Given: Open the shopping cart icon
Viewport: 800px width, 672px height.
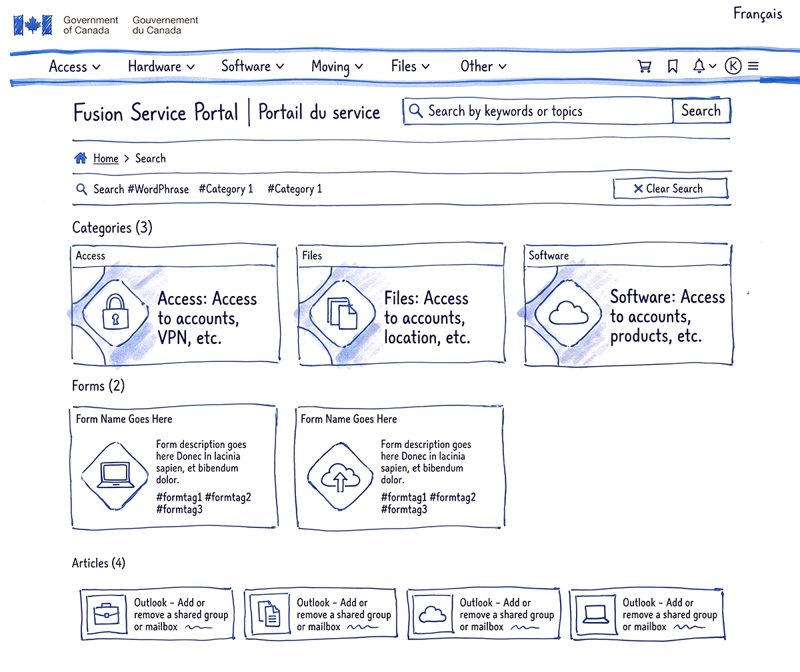Looking at the screenshot, I should coord(644,66).
